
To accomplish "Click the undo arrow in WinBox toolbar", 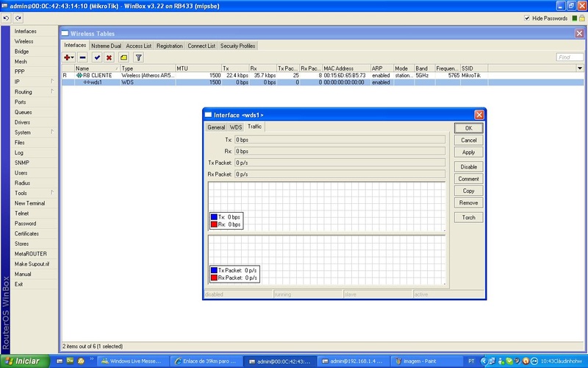I will click(x=6, y=18).
